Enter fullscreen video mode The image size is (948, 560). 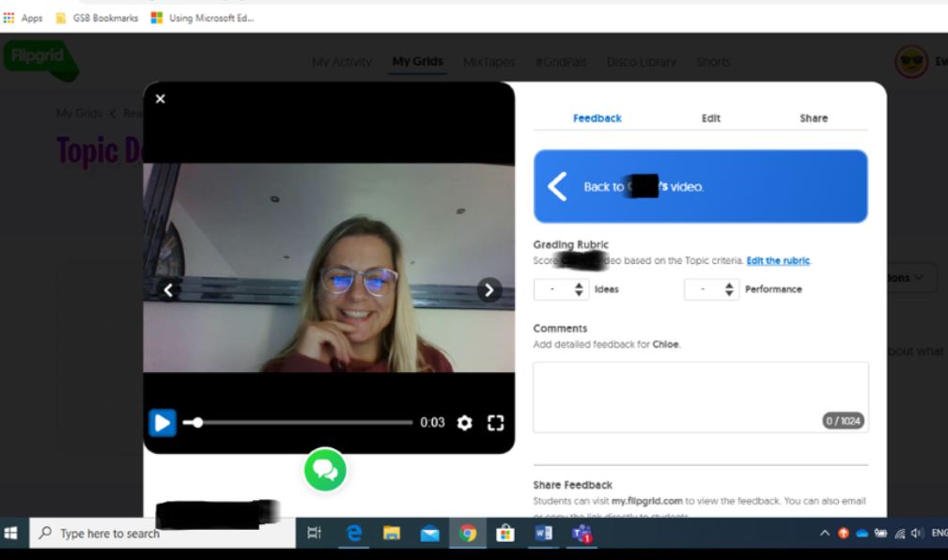coord(496,423)
